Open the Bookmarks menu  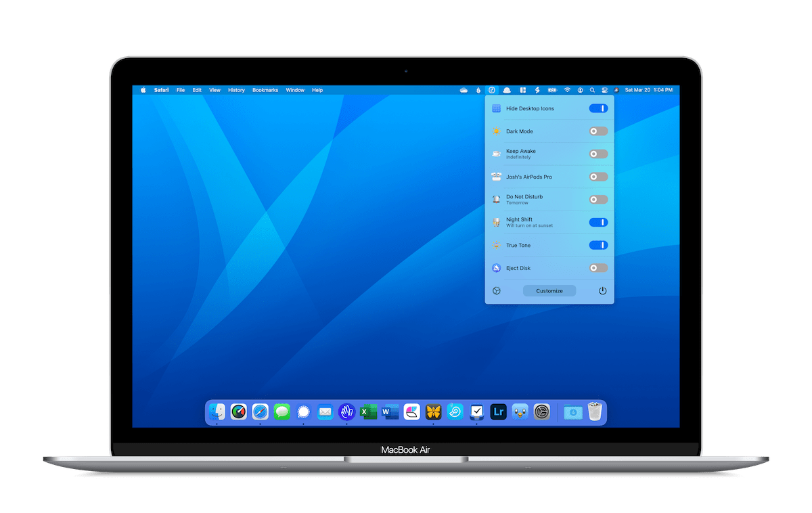(x=265, y=90)
